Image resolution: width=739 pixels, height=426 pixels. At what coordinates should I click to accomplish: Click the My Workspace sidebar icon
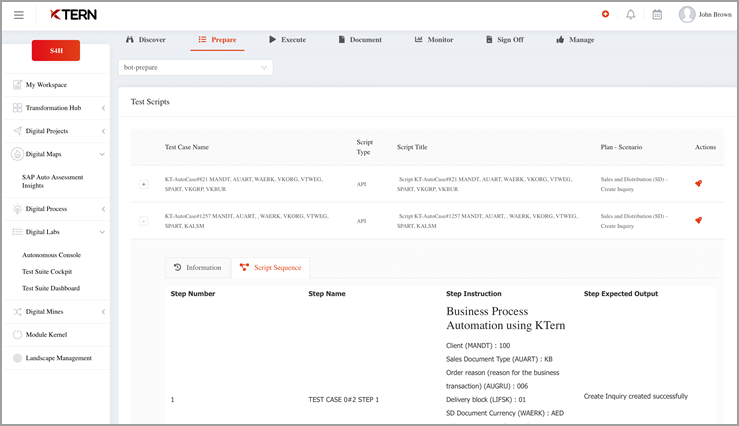tap(17, 85)
